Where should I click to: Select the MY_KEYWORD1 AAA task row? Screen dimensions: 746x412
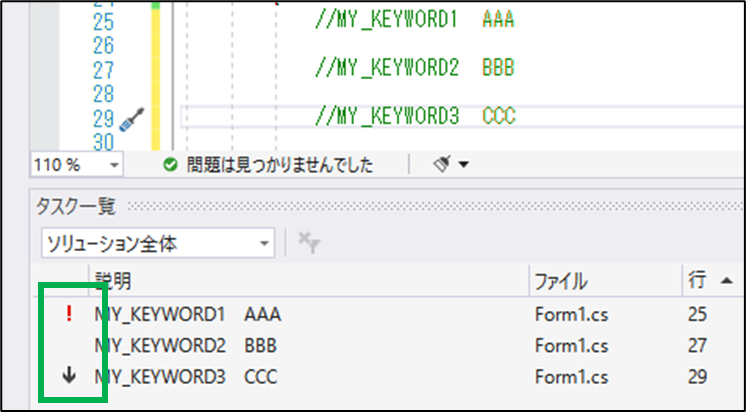188,315
